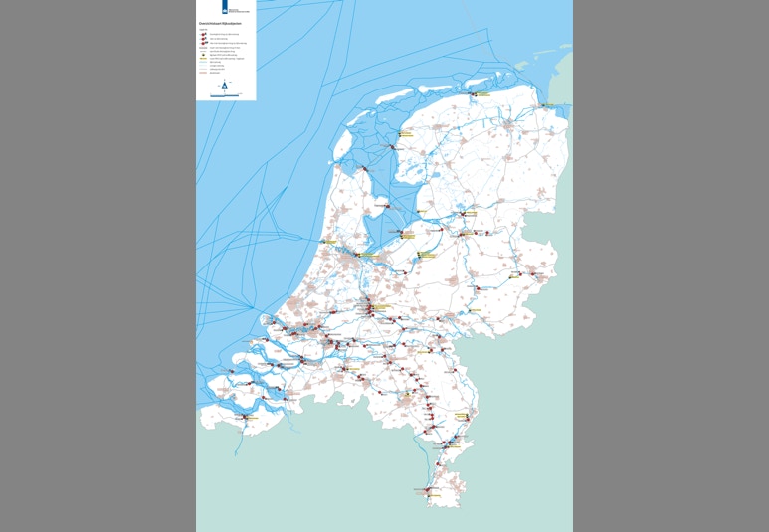Click the yellow label at IJmuiden coast
Image resolution: width=769 pixels, height=532 pixels.
click(329, 241)
